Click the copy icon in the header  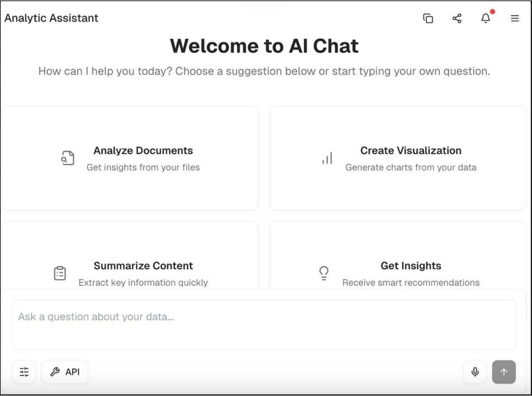click(x=428, y=18)
